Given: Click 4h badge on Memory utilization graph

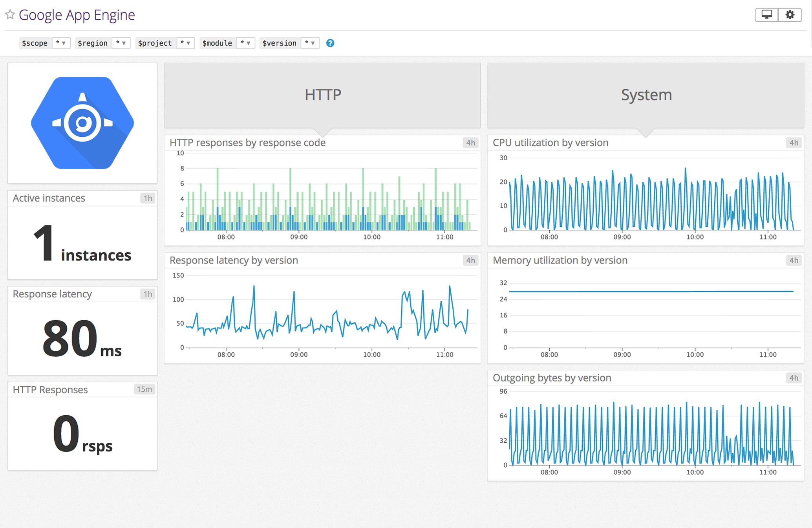Looking at the screenshot, I should coord(794,260).
